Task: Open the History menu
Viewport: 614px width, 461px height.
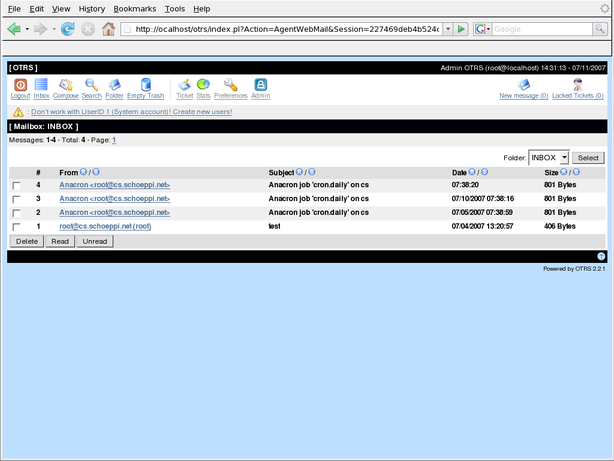Action: [92, 9]
